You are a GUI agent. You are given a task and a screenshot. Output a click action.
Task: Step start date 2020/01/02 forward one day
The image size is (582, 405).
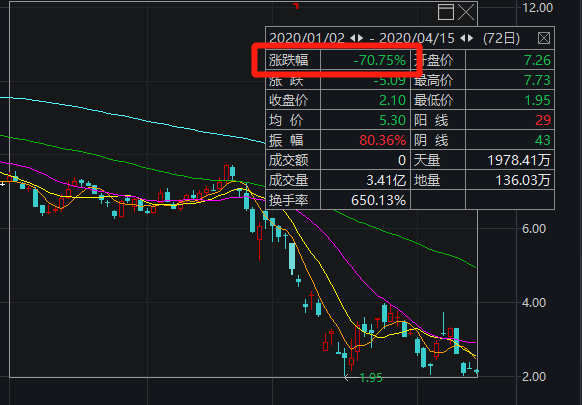pyautogui.click(x=360, y=38)
